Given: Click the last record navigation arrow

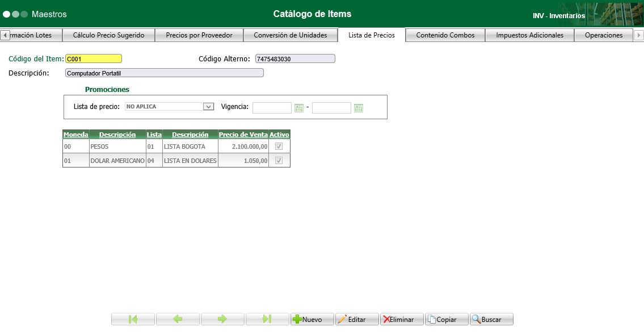Looking at the screenshot, I should coord(267,319).
